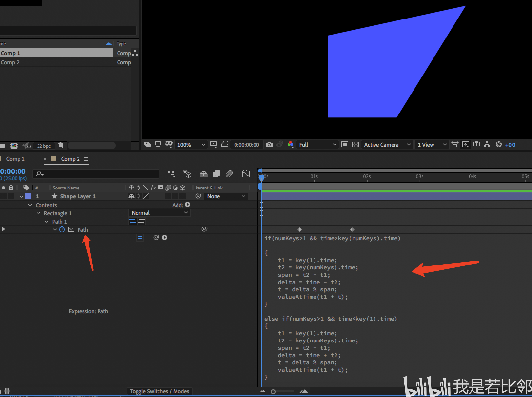Toggle mask and shape path visibility
This screenshot has height=397, width=532.
click(x=169, y=144)
